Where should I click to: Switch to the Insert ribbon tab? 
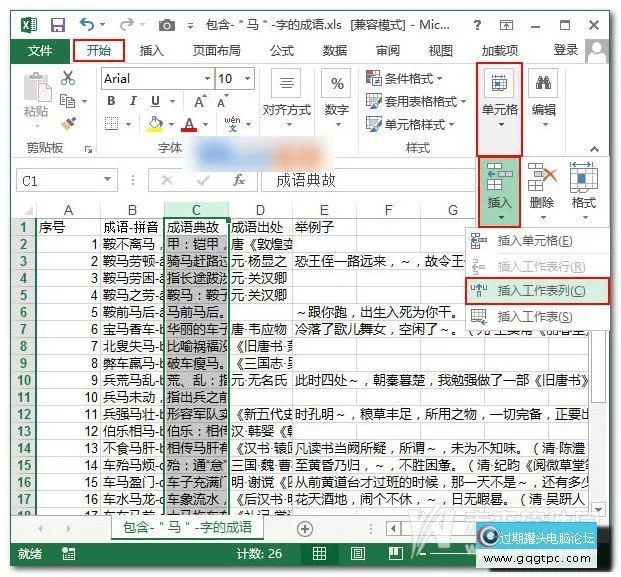click(x=151, y=51)
